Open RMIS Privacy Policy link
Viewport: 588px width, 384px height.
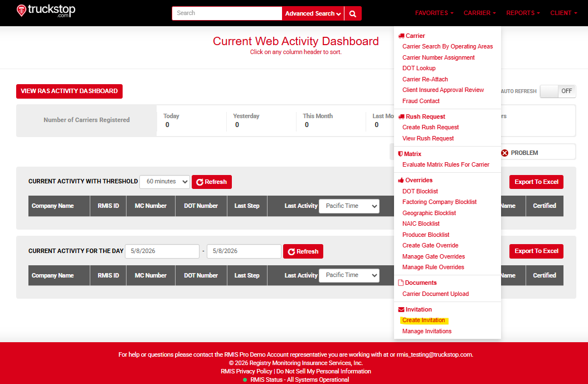(x=246, y=371)
